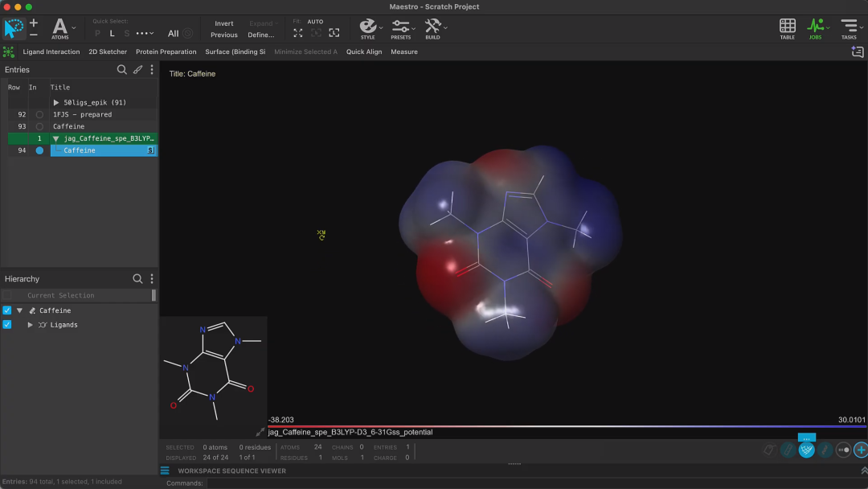Viewport: 868px width, 489px height.
Task: Open the STYLE palette
Action: 367,29
